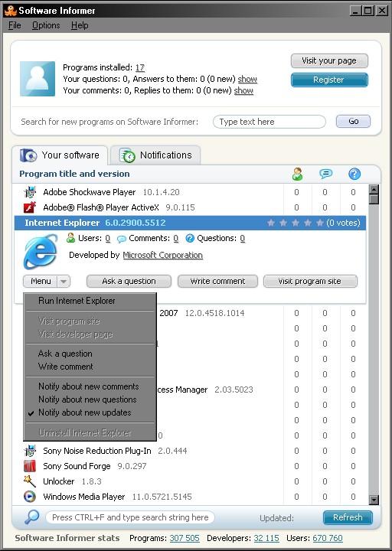Click the blue question mark column icon
The width and height of the screenshot is (392, 551).
354,174
